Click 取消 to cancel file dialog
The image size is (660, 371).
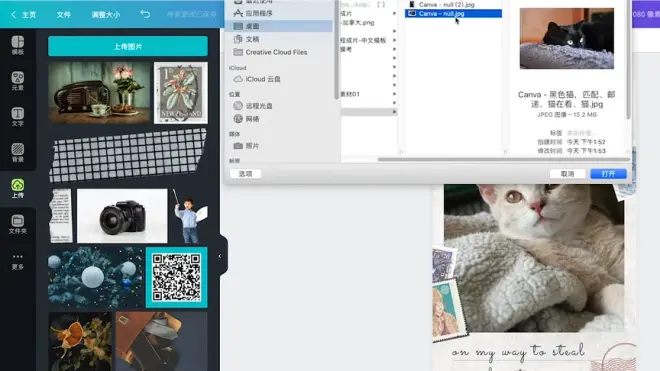coord(567,173)
